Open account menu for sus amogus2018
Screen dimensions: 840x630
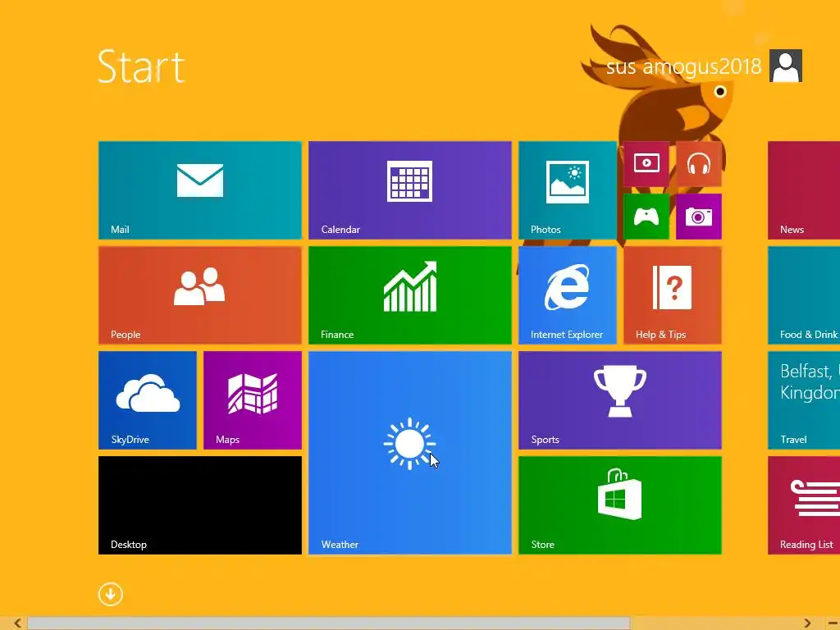683,66
